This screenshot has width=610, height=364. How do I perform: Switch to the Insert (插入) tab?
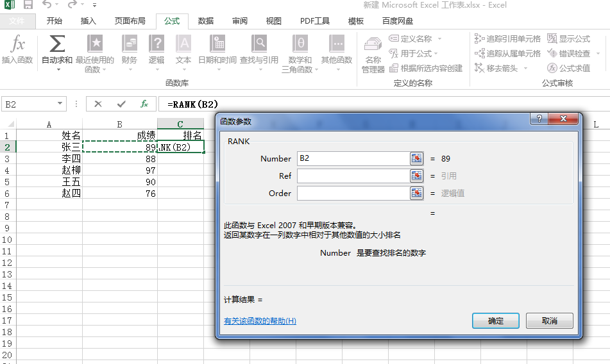pyautogui.click(x=88, y=21)
